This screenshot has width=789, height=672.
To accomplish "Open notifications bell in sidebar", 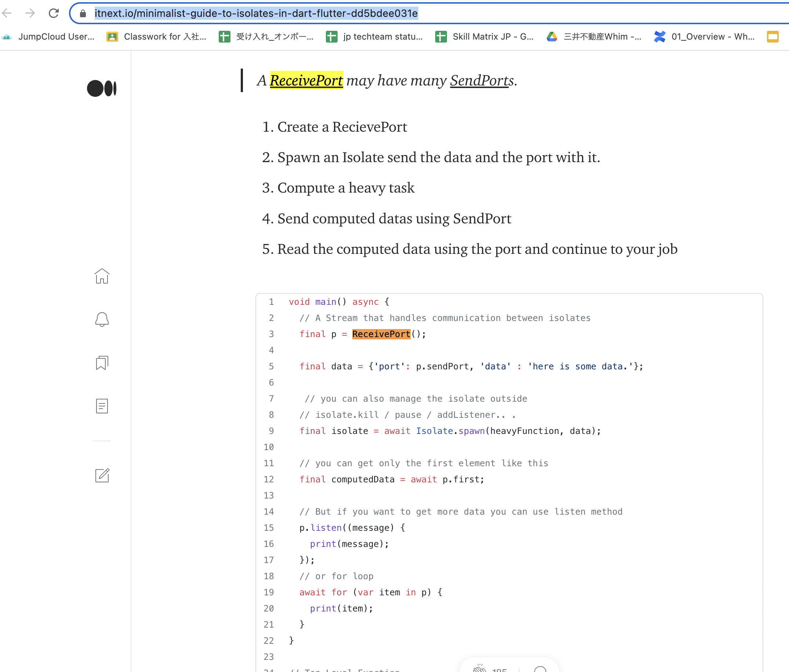I will [x=102, y=319].
